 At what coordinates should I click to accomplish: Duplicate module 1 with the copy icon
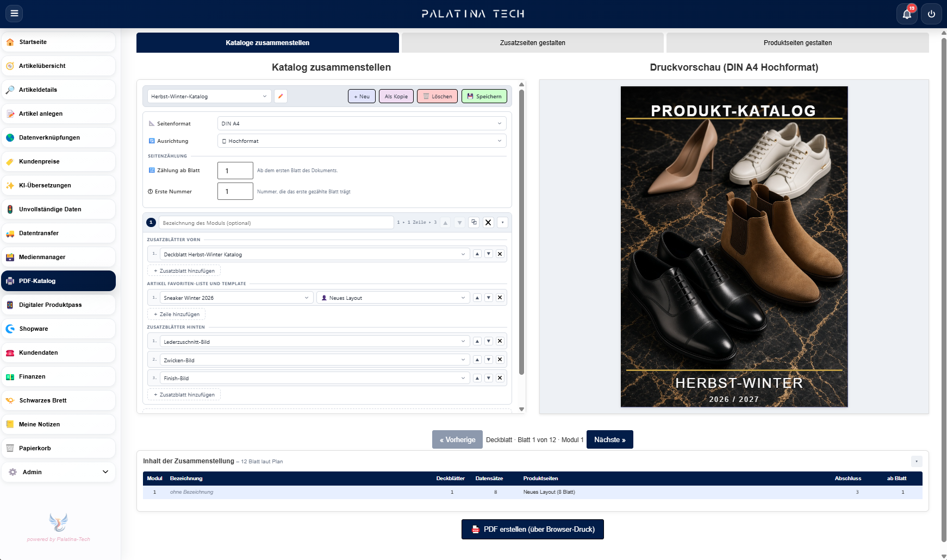coord(474,222)
